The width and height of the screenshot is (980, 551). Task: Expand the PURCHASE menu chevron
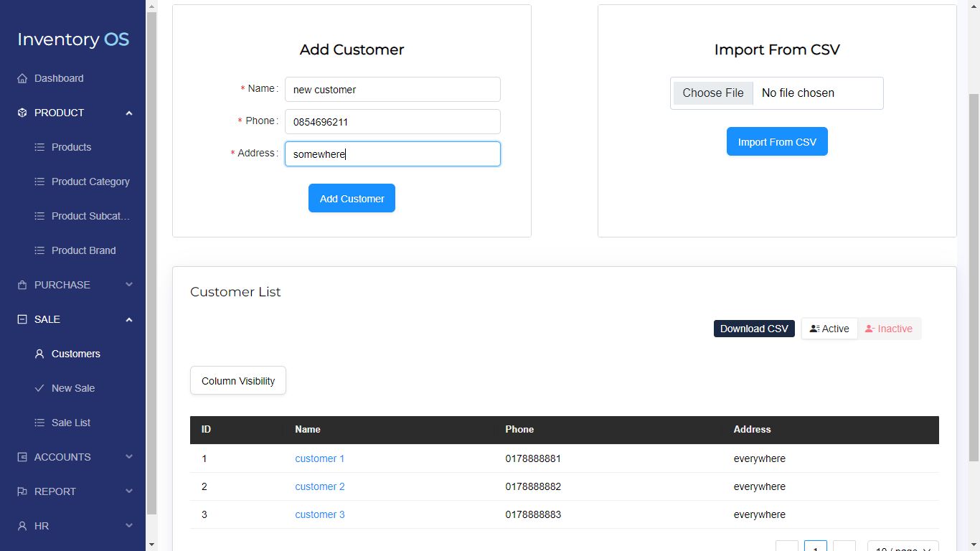pos(129,285)
